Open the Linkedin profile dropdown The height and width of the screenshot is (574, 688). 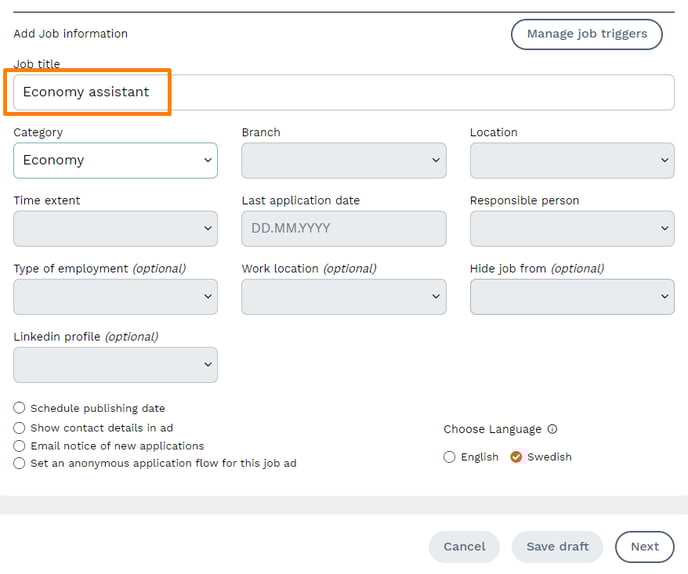(115, 364)
